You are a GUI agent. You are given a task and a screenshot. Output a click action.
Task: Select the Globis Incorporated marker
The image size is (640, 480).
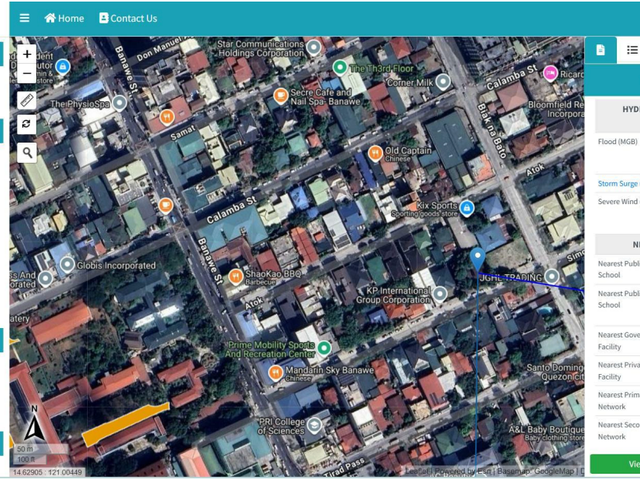click(x=67, y=264)
